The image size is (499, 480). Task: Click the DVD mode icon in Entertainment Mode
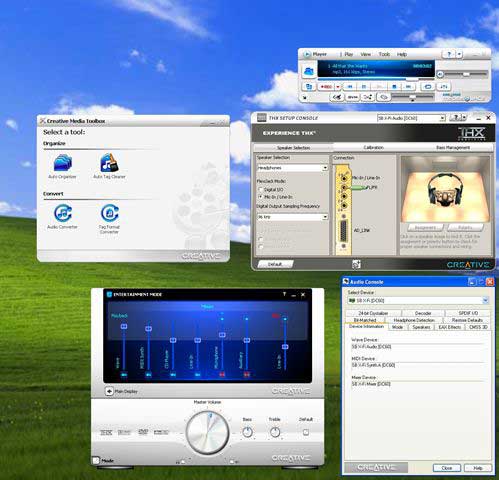143,432
